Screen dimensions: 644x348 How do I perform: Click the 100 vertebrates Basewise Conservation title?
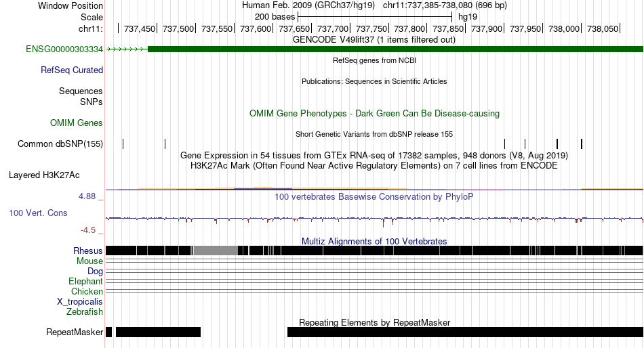(x=374, y=196)
